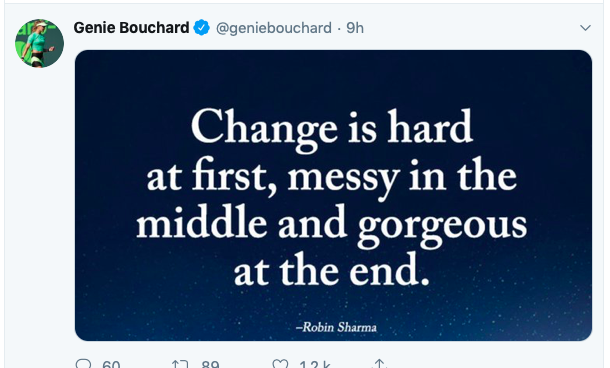This screenshot has width=610, height=368.
Task: Click the word "gorgeous" in the quote image
Action: pyautogui.click(x=442, y=226)
